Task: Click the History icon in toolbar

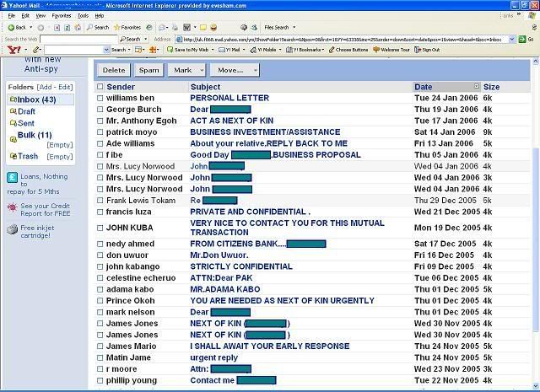Action: click(x=149, y=28)
